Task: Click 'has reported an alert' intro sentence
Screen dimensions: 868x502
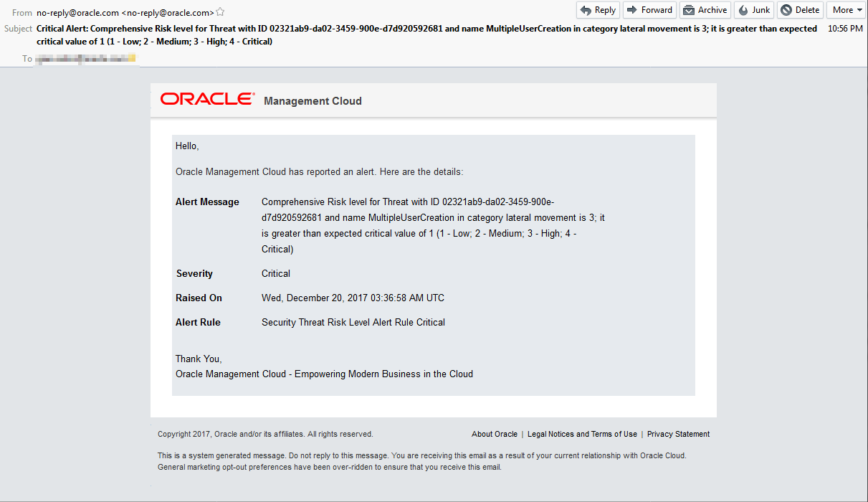Action: pyautogui.click(x=320, y=172)
